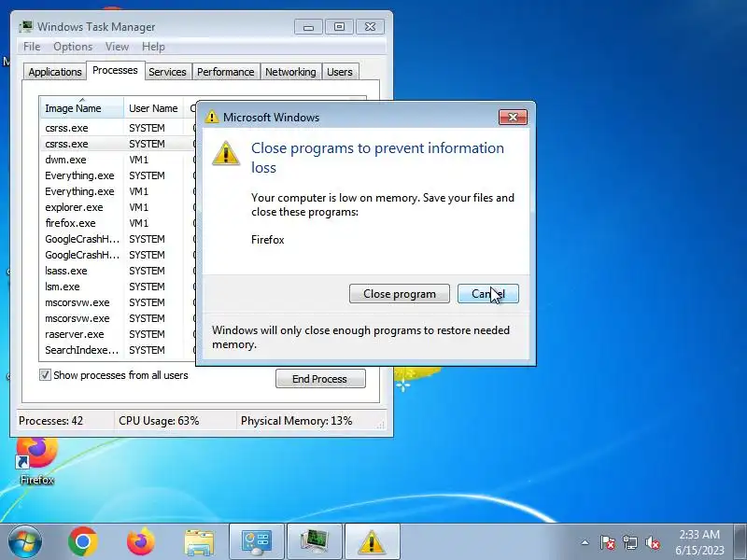747x560 pixels.
Task: Maximize the Windows Task Manager window
Action: 339,27
